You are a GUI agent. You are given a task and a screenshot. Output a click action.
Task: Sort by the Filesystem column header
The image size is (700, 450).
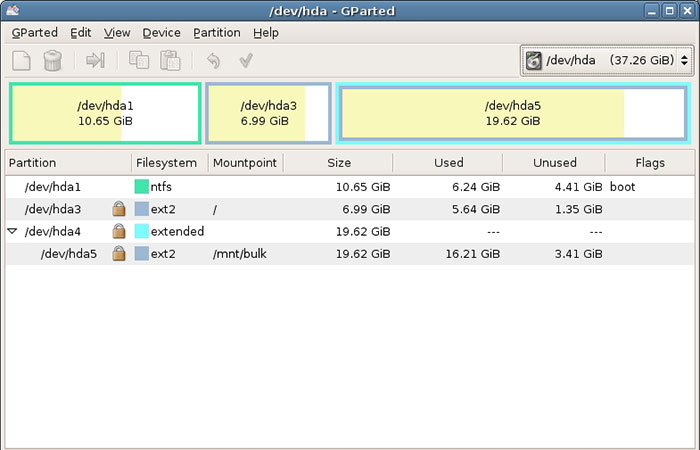pos(170,162)
